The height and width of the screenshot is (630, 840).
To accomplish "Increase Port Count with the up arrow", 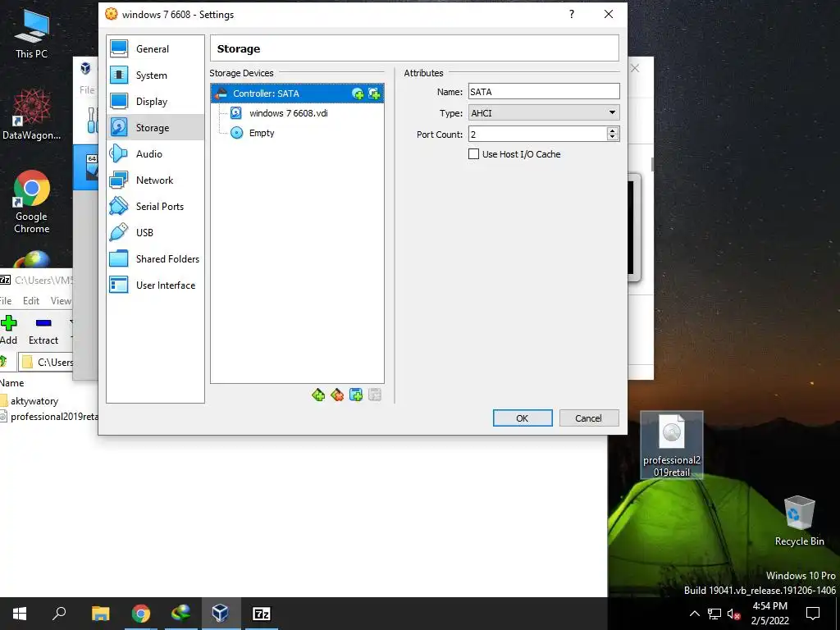I will click(x=613, y=130).
